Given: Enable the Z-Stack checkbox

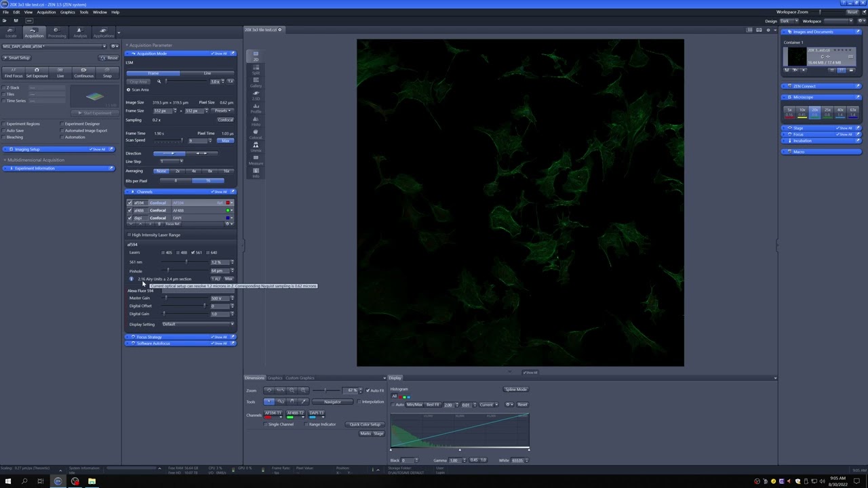Looking at the screenshot, I should point(4,87).
